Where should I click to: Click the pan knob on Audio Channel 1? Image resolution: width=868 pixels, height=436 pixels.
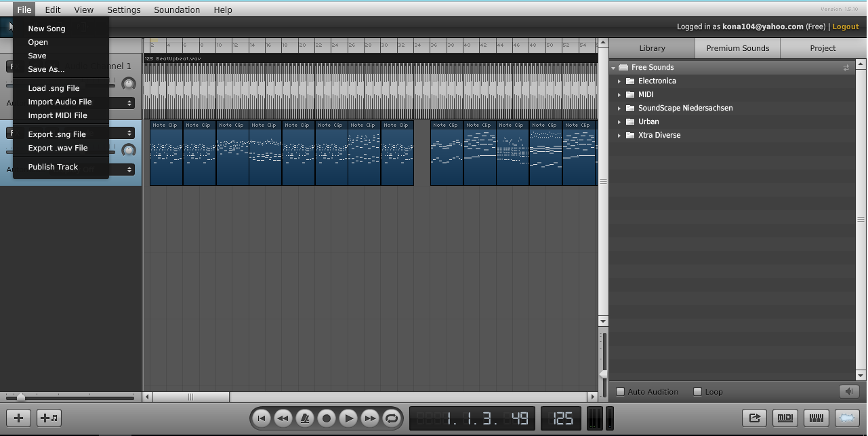(128, 84)
